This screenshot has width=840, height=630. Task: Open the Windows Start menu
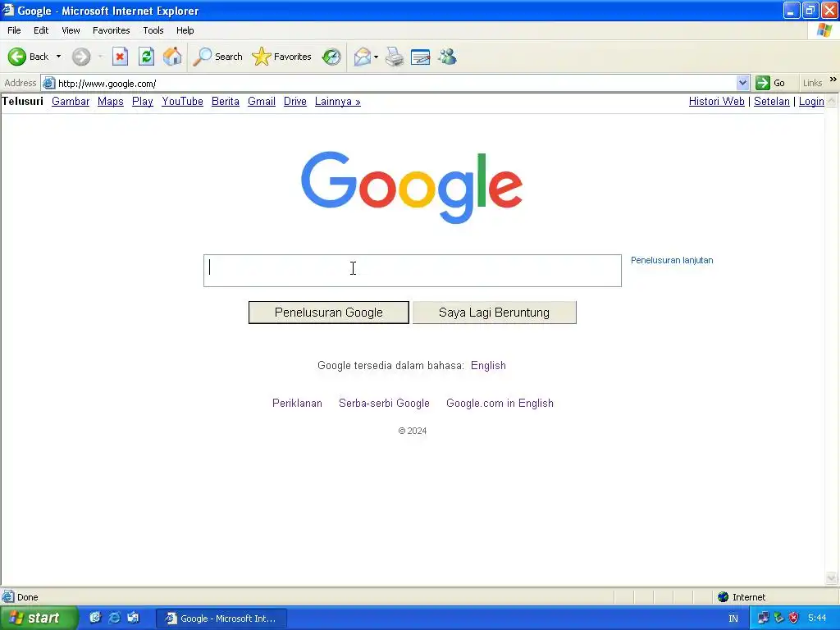pyautogui.click(x=39, y=618)
